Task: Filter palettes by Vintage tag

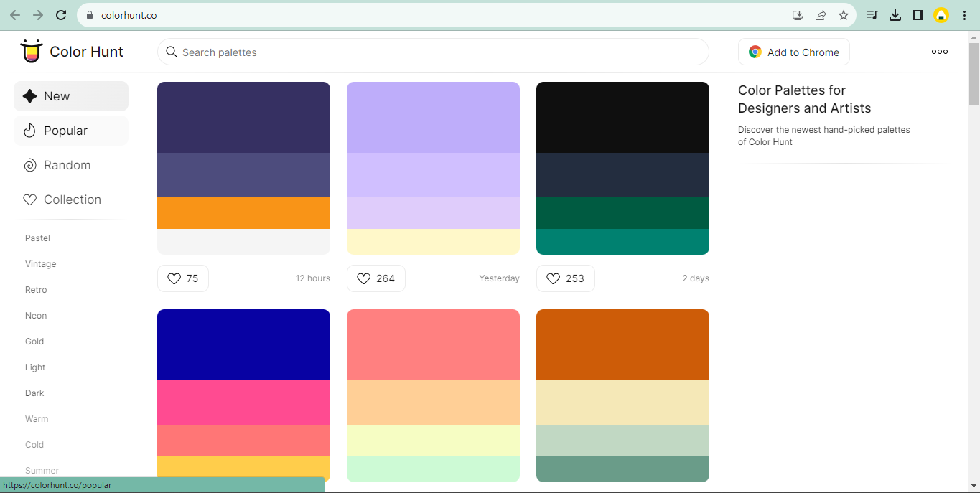Action: (40, 264)
